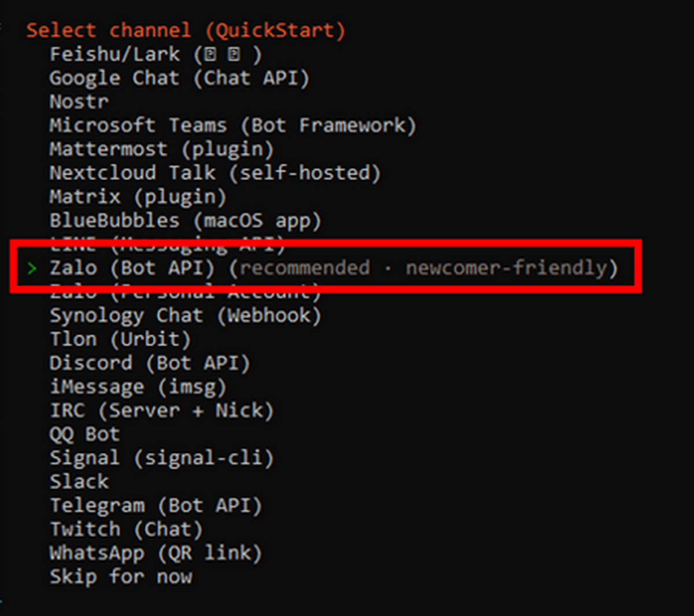Choose the iMessage (imsg) option
The image size is (694, 616).
pos(137,387)
